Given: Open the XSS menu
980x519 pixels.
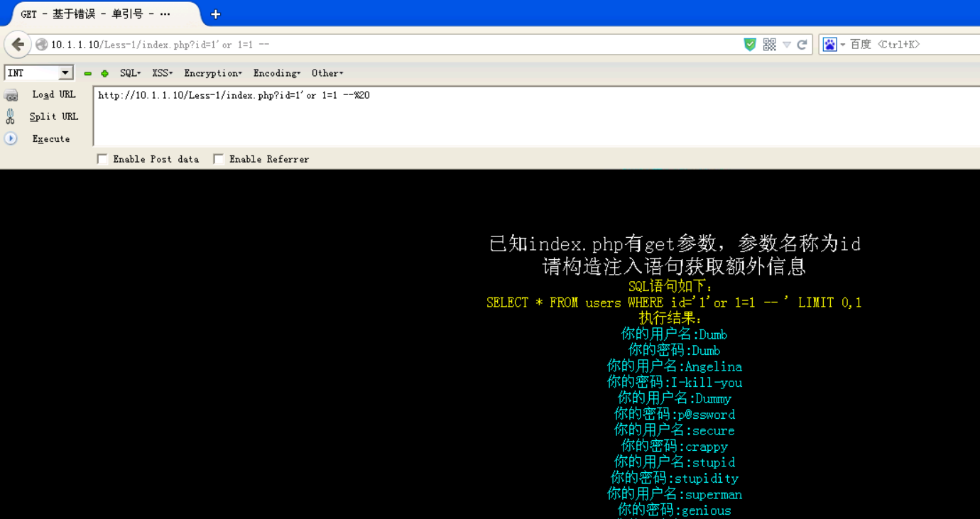Looking at the screenshot, I should click(163, 73).
